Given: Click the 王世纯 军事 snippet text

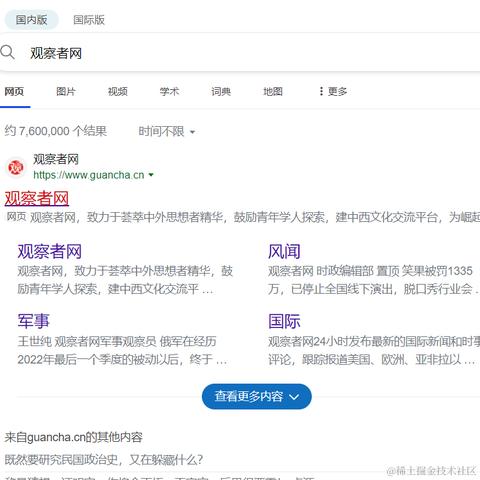Looking at the screenshot, I should tap(122, 350).
